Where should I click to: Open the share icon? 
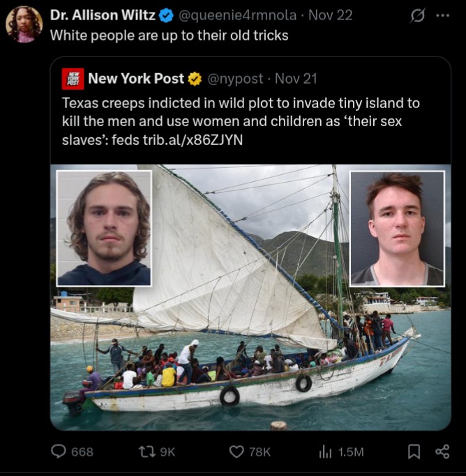(442, 452)
